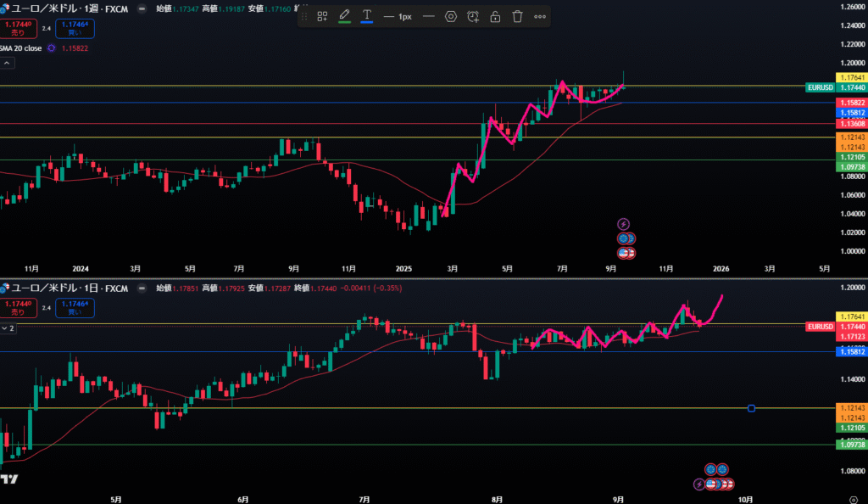The height and width of the screenshot is (504, 868).
Task: Click the pencil line color tool
Action: tap(344, 16)
